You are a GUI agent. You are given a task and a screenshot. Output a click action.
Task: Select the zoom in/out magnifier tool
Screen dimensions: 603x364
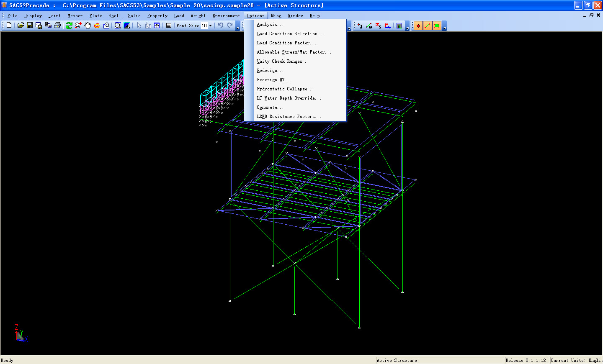pos(78,26)
